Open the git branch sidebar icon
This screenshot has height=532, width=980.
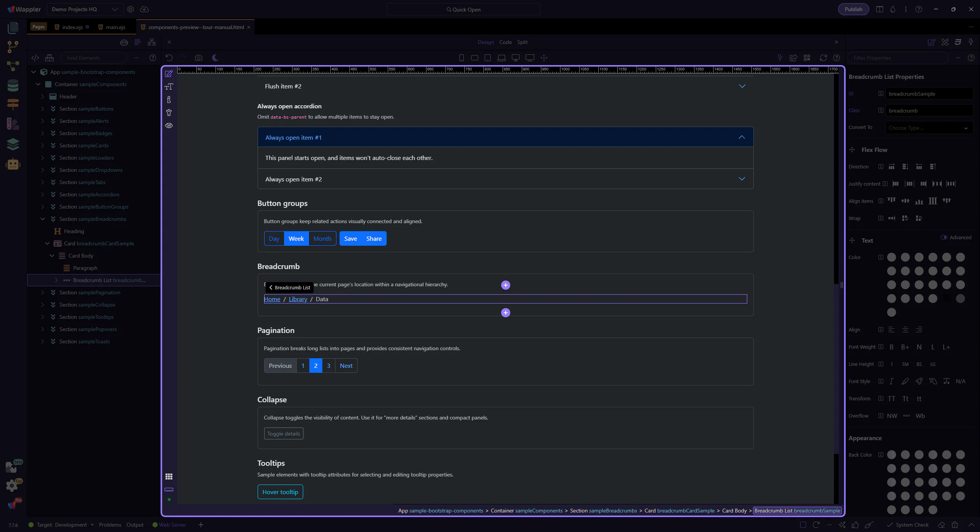click(13, 47)
